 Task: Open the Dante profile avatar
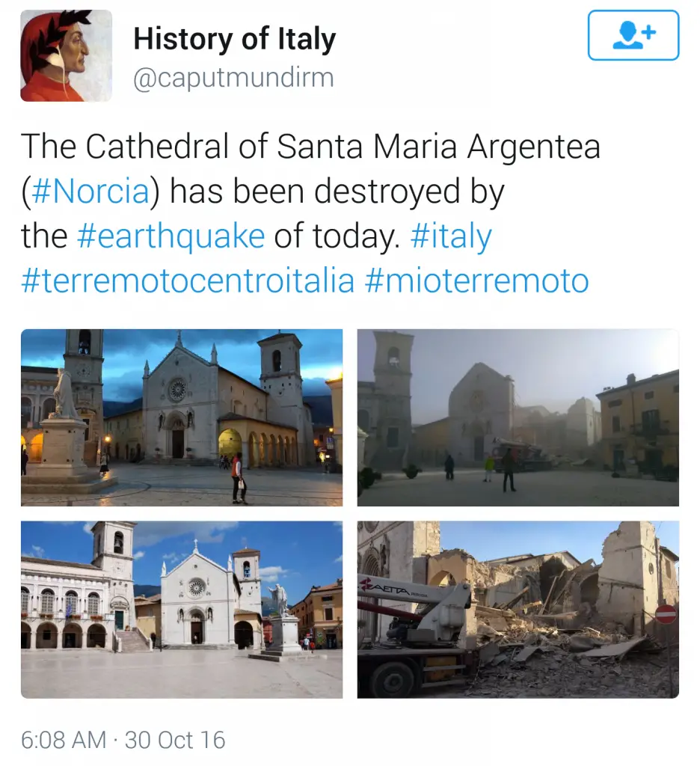pyautogui.click(x=67, y=55)
